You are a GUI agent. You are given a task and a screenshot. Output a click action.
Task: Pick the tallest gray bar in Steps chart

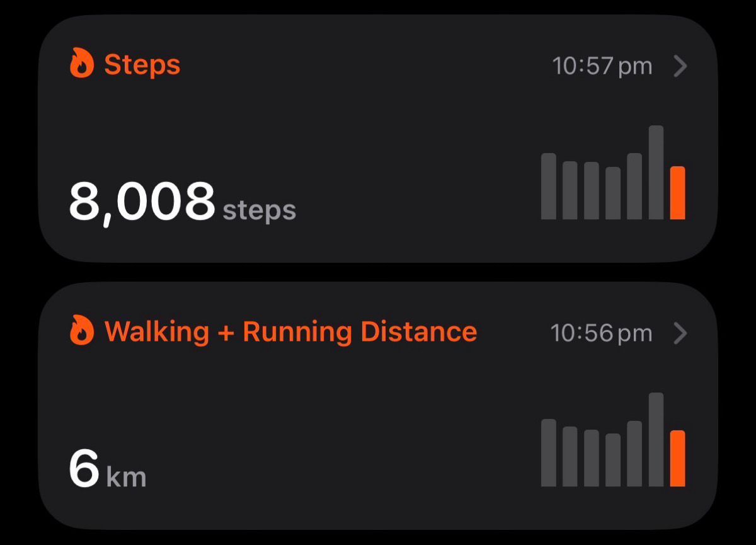tap(656, 173)
